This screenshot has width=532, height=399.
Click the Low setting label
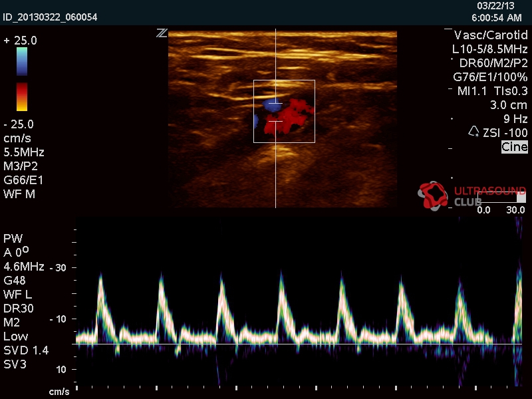click(15, 336)
